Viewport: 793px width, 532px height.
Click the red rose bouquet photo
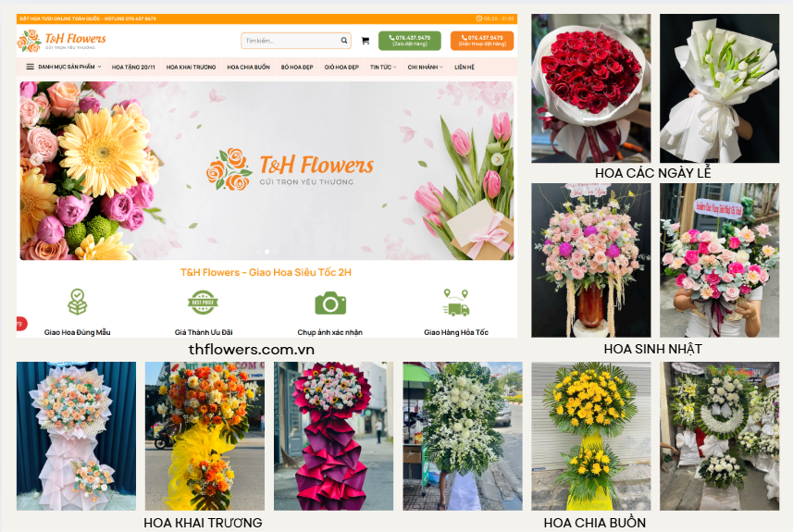click(590, 88)
